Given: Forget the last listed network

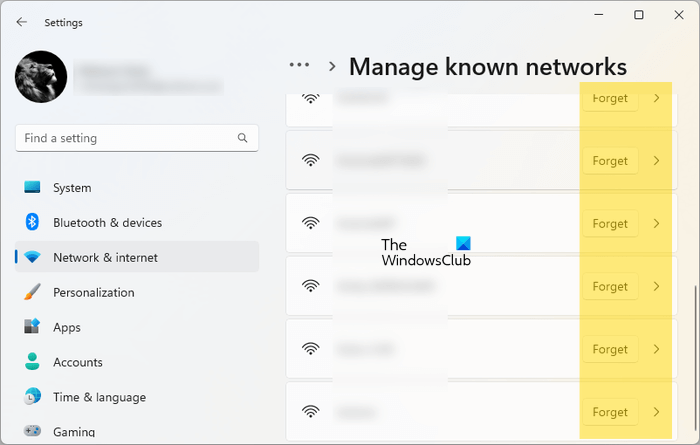Looking at the screenshot, I should 610,412.
